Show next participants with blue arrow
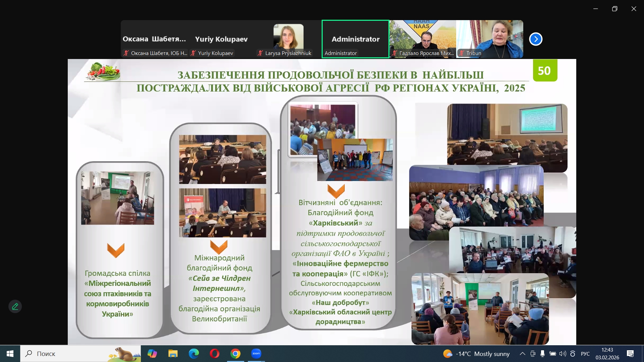644x362 pixels. [x=536, y=39]
